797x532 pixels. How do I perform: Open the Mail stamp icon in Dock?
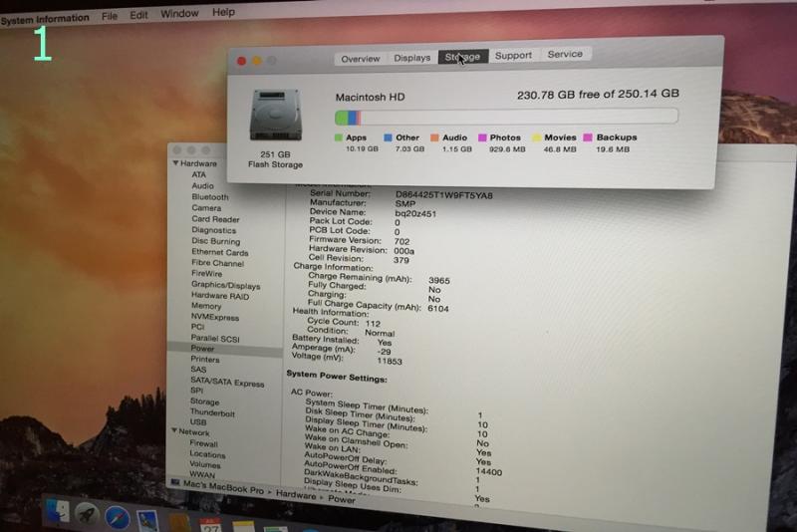148,520
